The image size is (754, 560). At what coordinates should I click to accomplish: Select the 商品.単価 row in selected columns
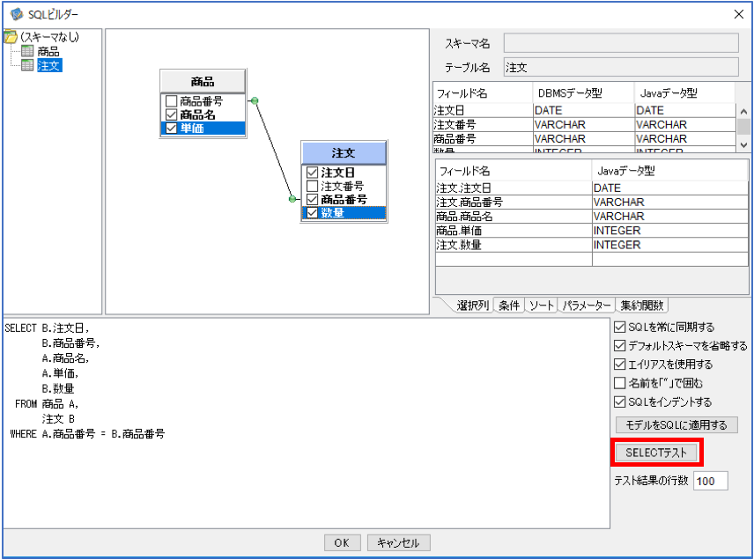click(591, 230)
